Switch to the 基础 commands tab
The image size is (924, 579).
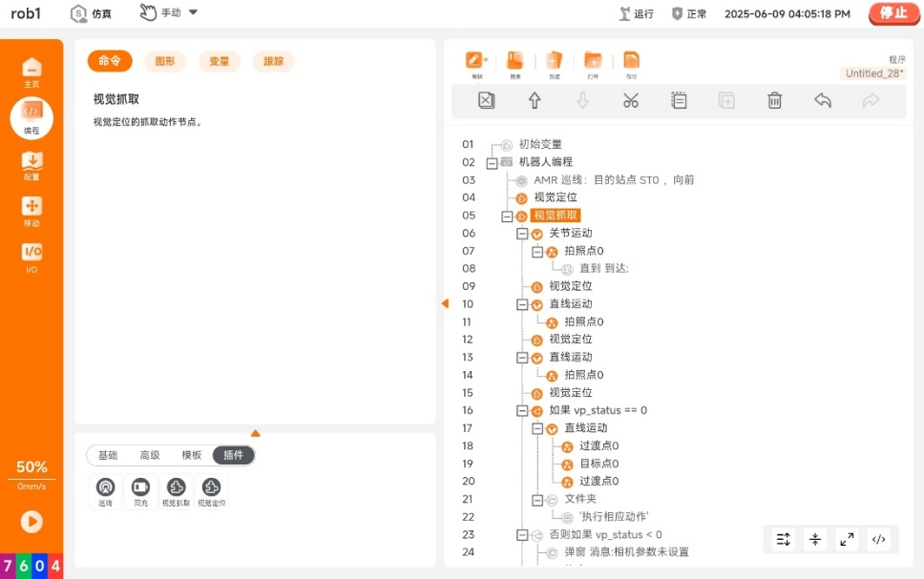108,455
